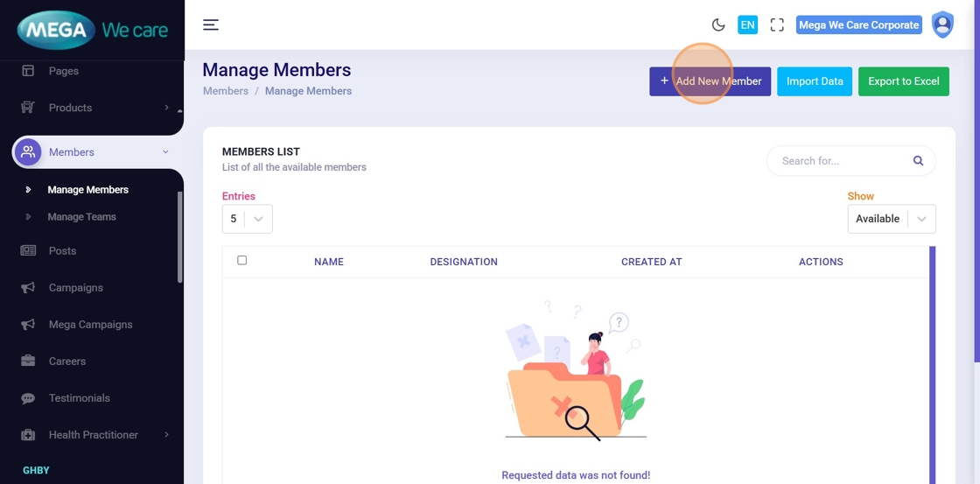Click the Careers briefcase icon
980x484 pixels.
click(28, 361)
